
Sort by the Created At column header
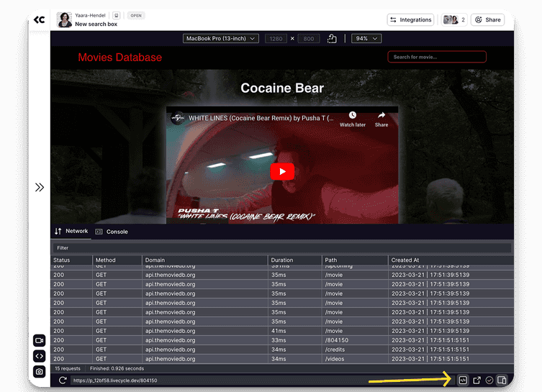coord(451,260)
